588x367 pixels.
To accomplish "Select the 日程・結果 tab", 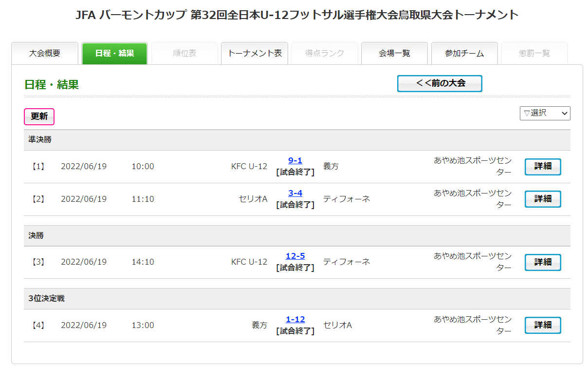I will [114, 53].
